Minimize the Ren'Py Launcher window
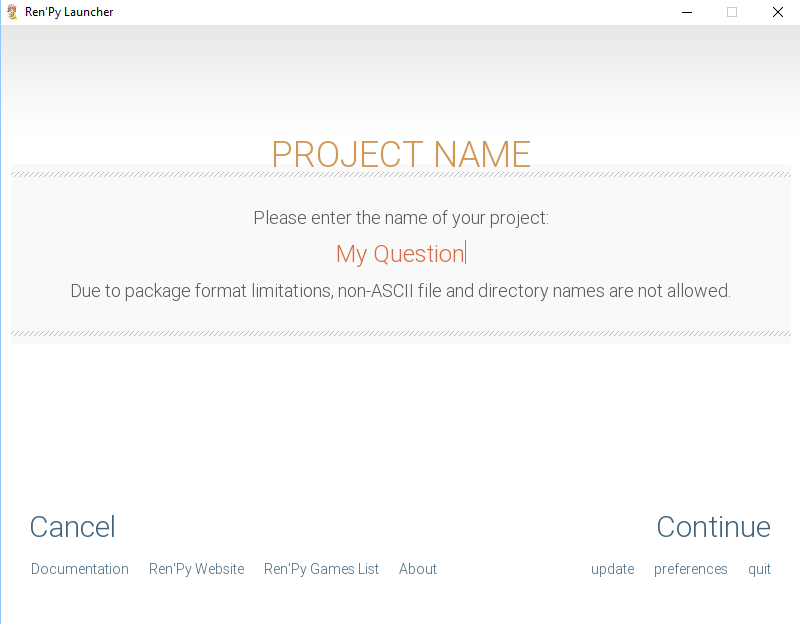This screenshot has width=800, height=624. click(687, 12)
